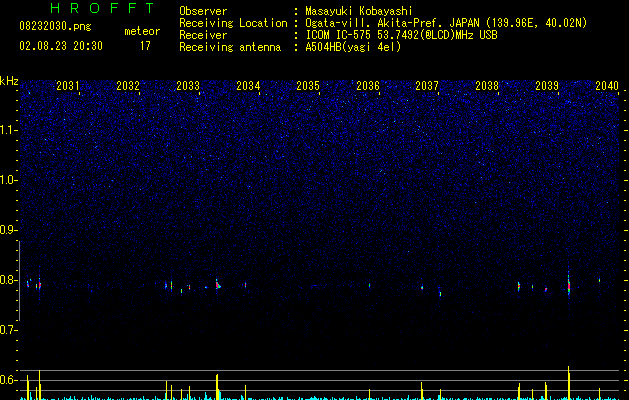Click the Receiver label
Screen dimensions: 629x400
click(x=203, y=35)
